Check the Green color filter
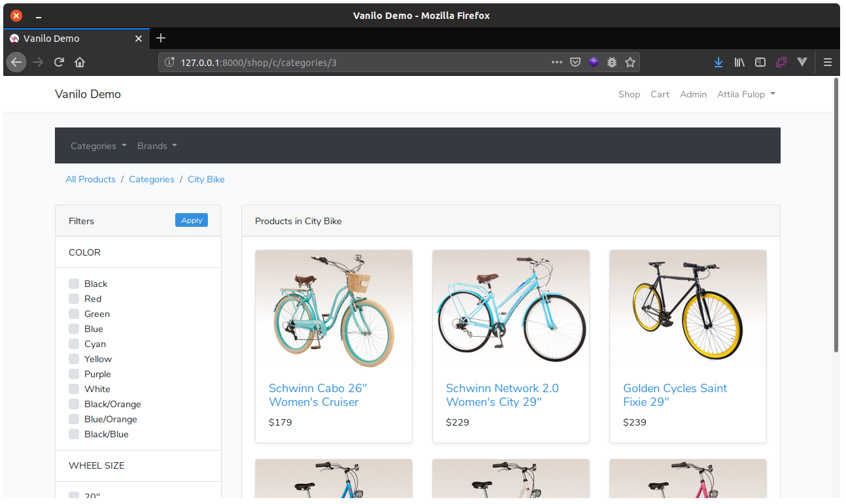Screen dimensions: 846x504 click(74, 314)
